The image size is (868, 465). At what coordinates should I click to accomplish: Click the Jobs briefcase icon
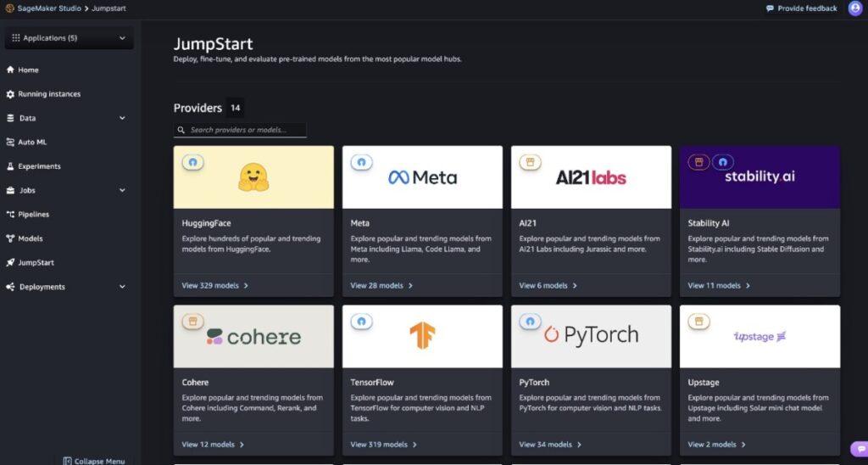click(x=10, y=191)
